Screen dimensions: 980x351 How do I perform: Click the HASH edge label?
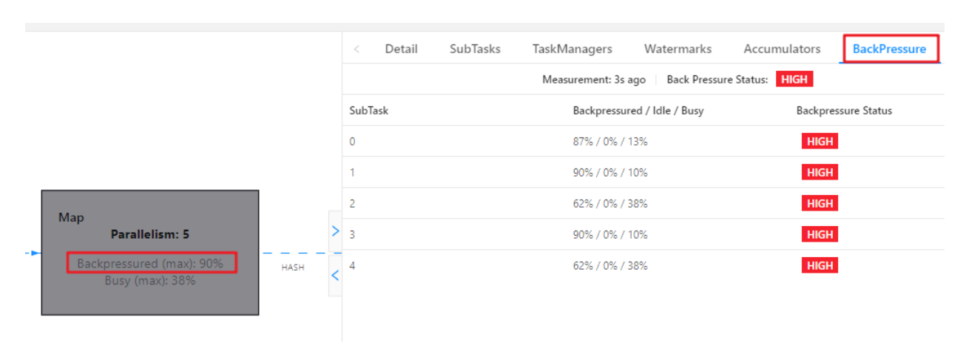coord(293,267)
